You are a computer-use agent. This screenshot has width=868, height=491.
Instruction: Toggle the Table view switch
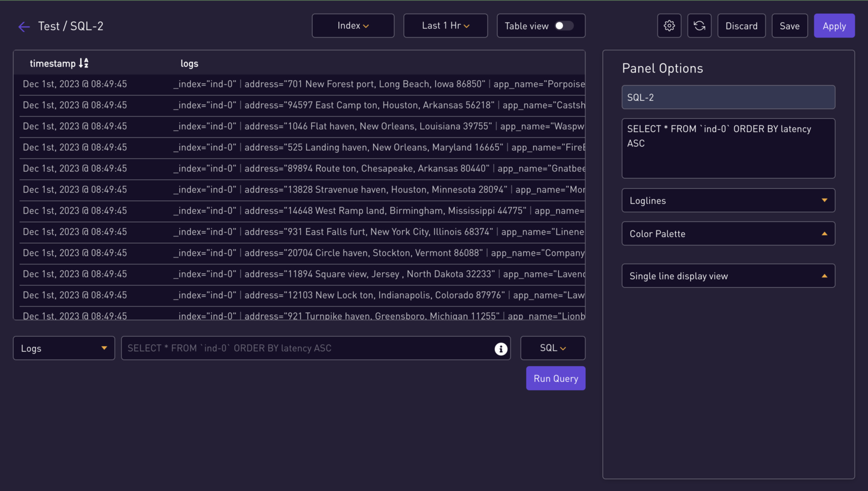click(x=564, y=26)
